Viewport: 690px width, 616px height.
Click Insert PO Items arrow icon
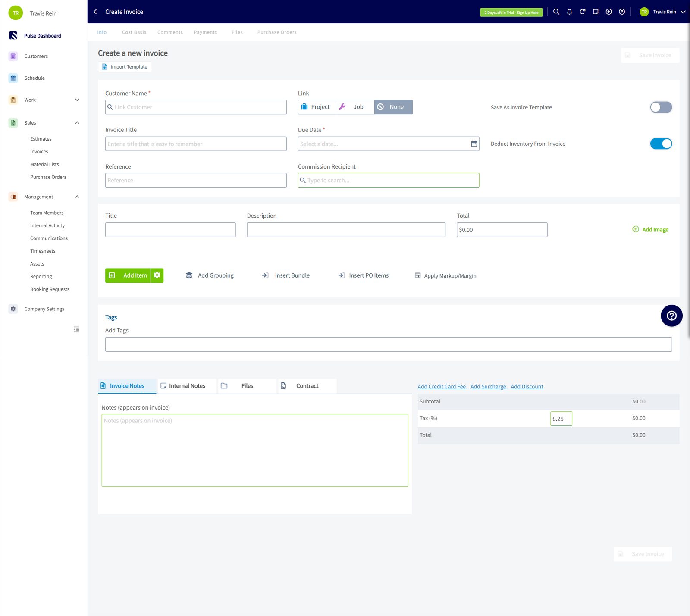tap(341, 275)
